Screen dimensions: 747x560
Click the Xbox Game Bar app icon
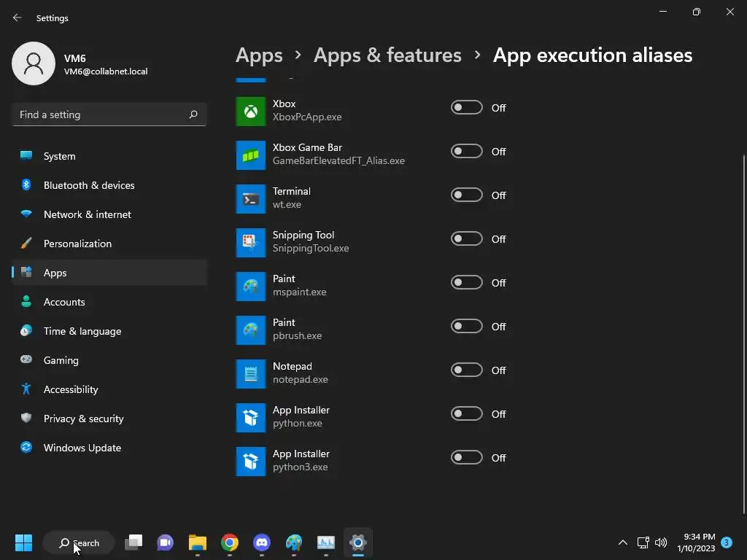[x=251, y=155]
